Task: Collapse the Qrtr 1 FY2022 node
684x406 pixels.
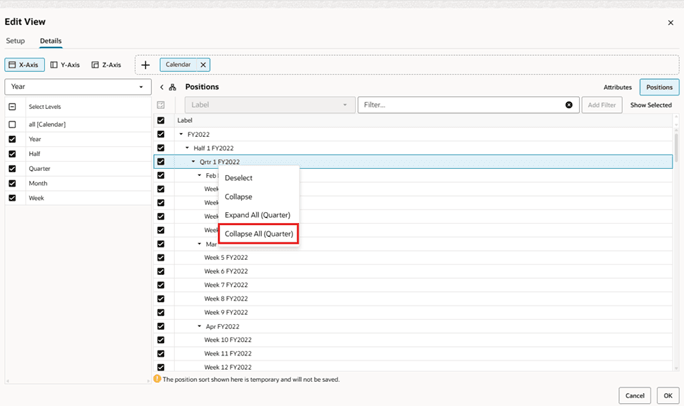Action: point(194,161)
